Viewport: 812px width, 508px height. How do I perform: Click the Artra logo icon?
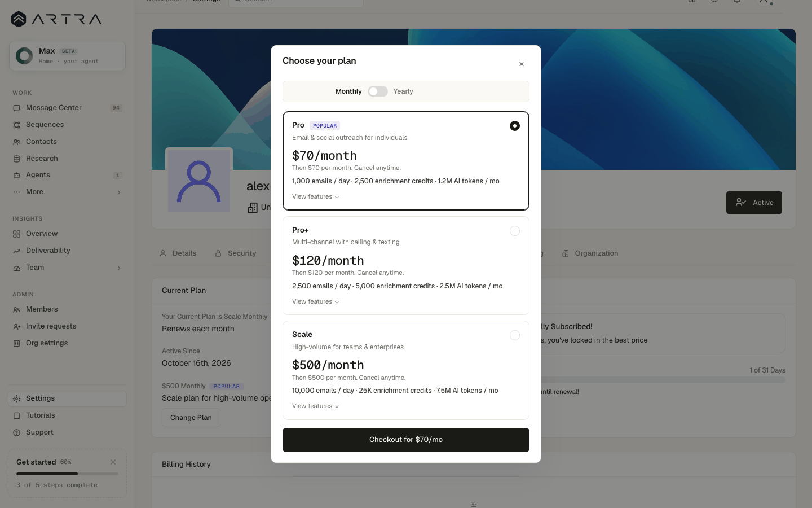tap(19, 19)
